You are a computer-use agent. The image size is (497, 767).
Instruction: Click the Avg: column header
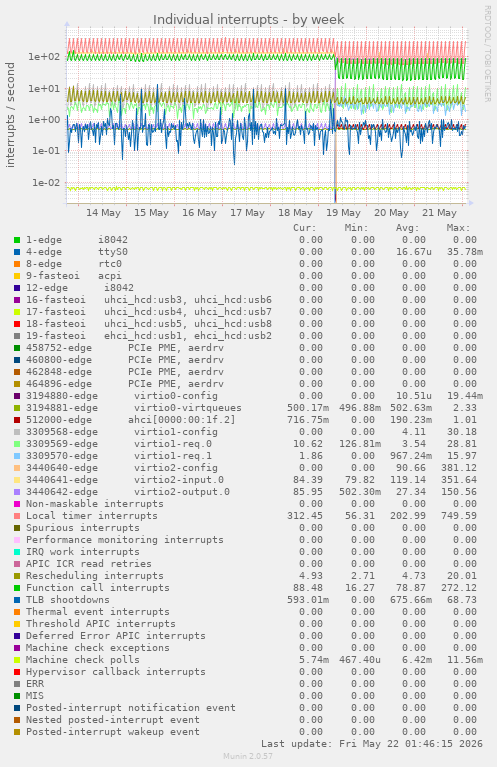click(x=407, y=228)
